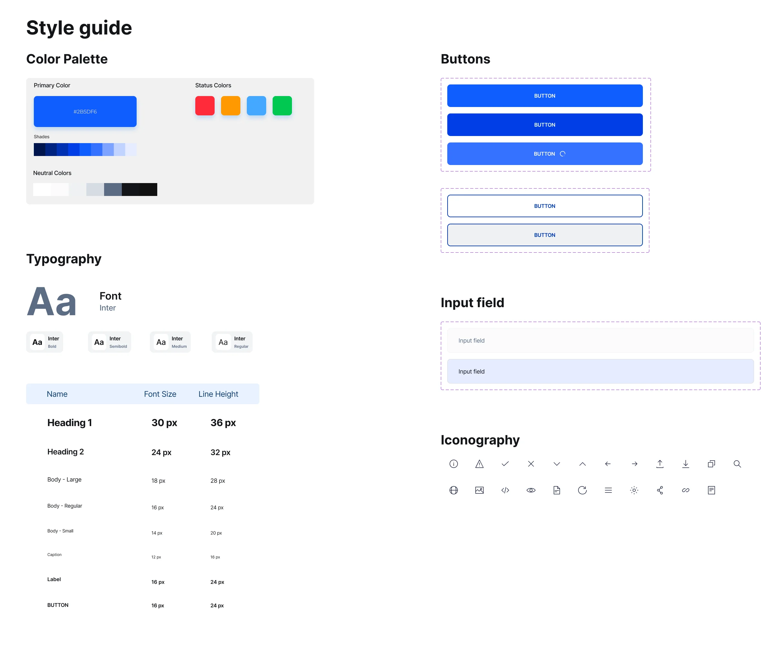Click the chevron down icon

point(557,464)
